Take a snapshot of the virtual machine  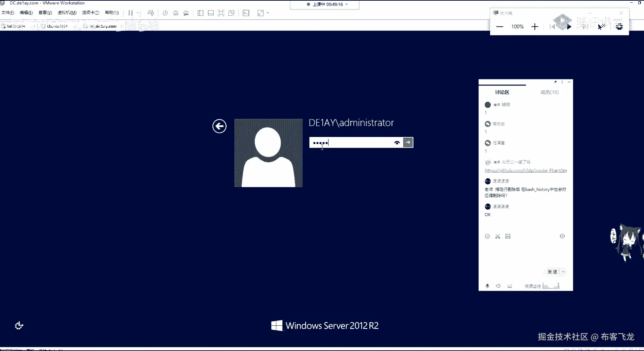click(x=165, y=13)
